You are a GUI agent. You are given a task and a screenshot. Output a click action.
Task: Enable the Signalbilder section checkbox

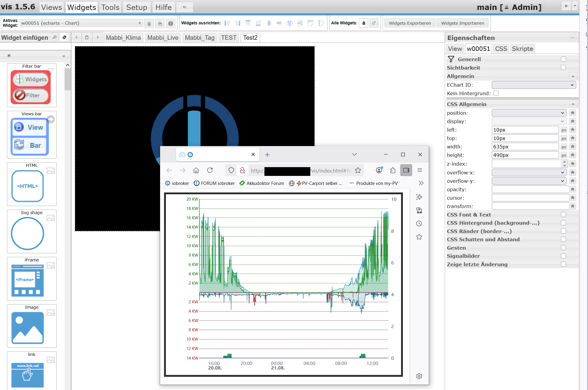563,256
